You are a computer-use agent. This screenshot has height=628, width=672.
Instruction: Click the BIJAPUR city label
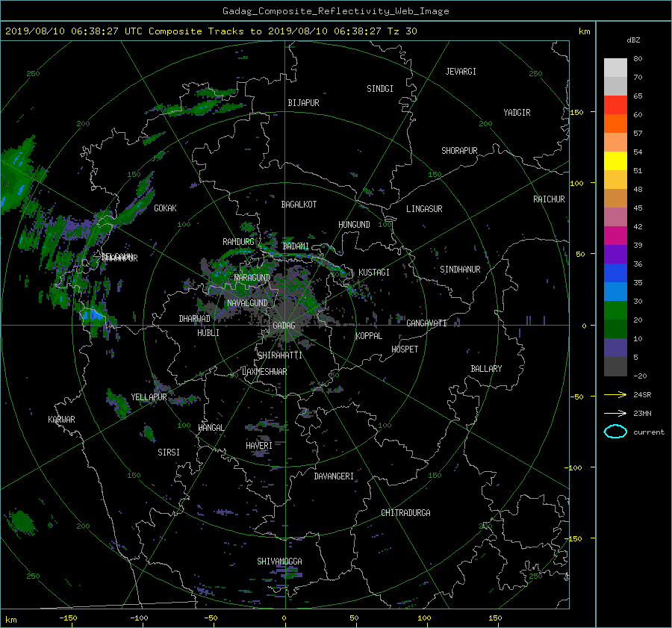303,103
